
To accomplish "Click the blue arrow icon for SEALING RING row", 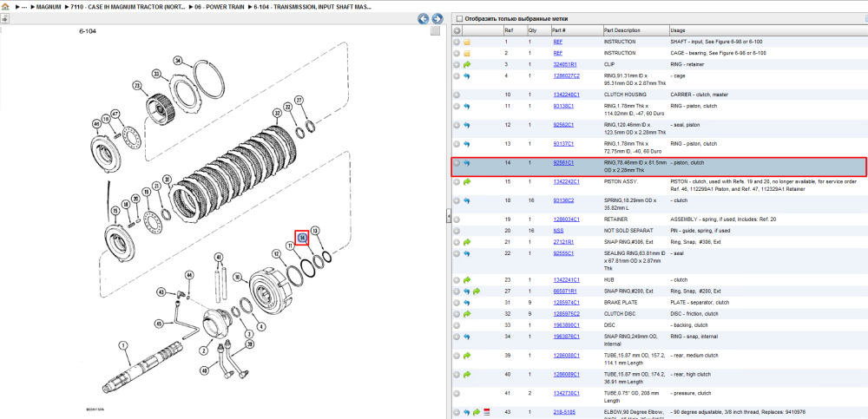I will (x=467, y=253).
